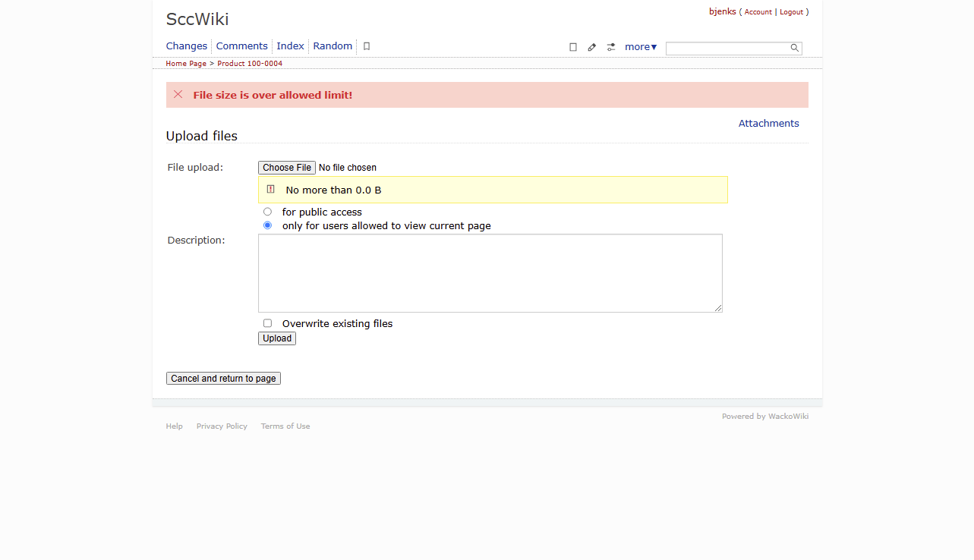Click the show page icon in toolbar

[573, 47]
